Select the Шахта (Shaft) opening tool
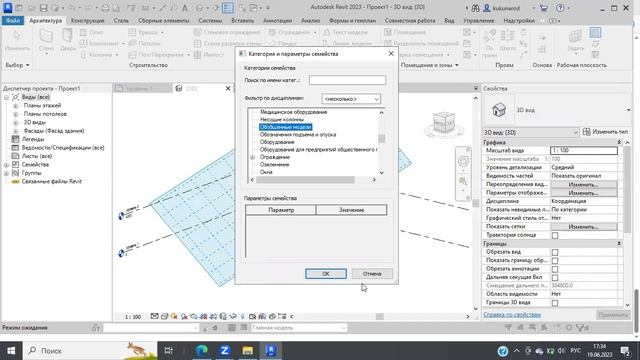Viewport: 640px width, 360px height. (507, 41)
